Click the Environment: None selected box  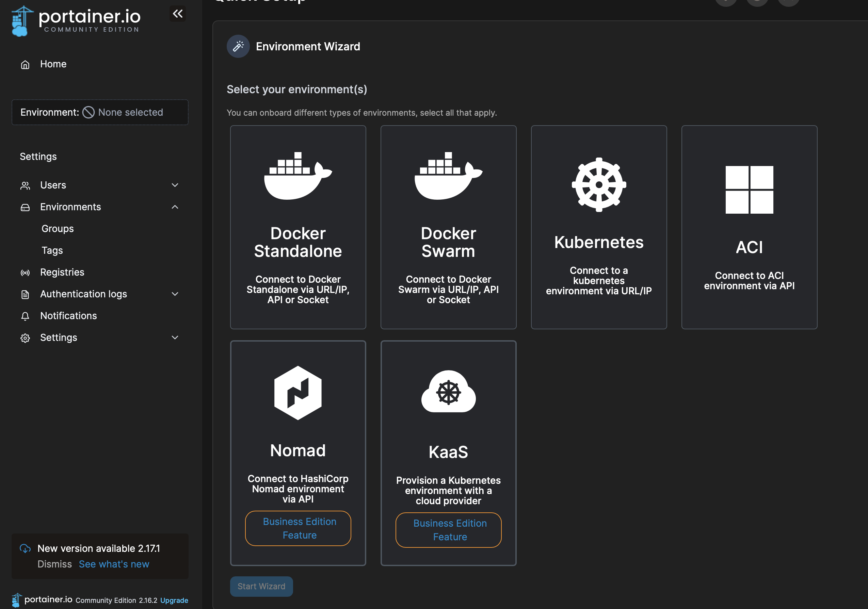click(x=100, y=112)
